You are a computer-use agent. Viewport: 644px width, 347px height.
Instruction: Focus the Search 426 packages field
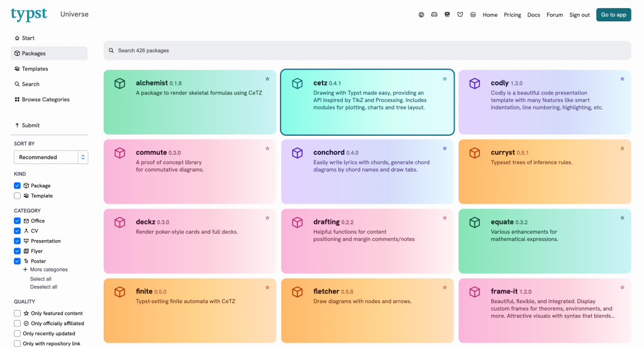(x=367, y=50)
